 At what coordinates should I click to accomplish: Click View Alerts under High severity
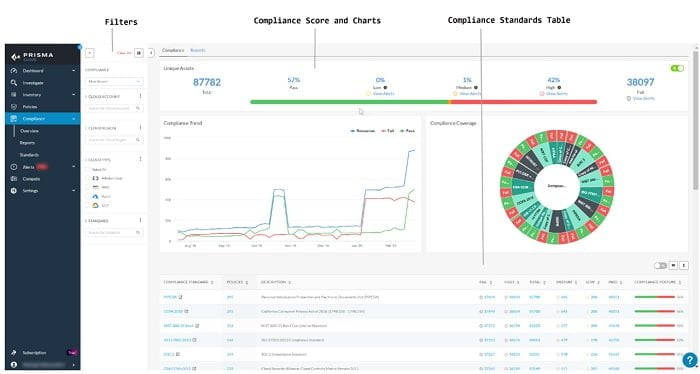[557, 94]
